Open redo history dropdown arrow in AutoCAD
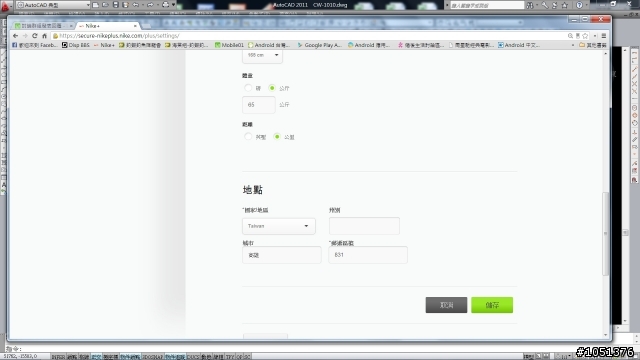This screenshot has height=360, width=640. point(157,5)
